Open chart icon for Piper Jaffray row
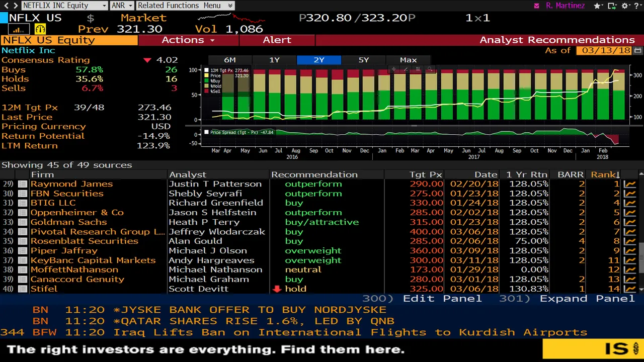 629,251
